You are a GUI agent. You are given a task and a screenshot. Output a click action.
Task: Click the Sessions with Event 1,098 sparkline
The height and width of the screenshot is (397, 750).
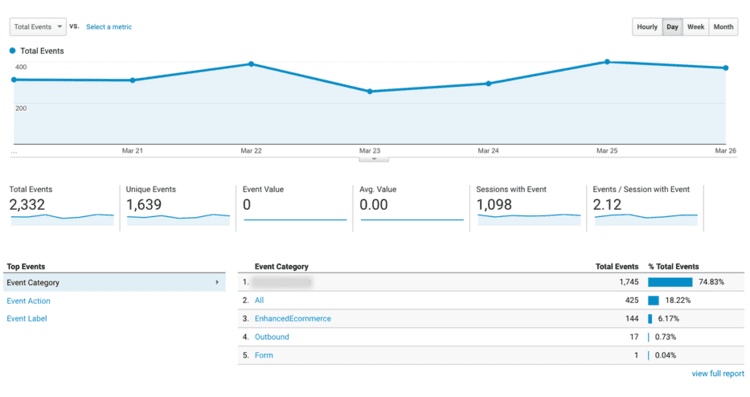(529, 220)
